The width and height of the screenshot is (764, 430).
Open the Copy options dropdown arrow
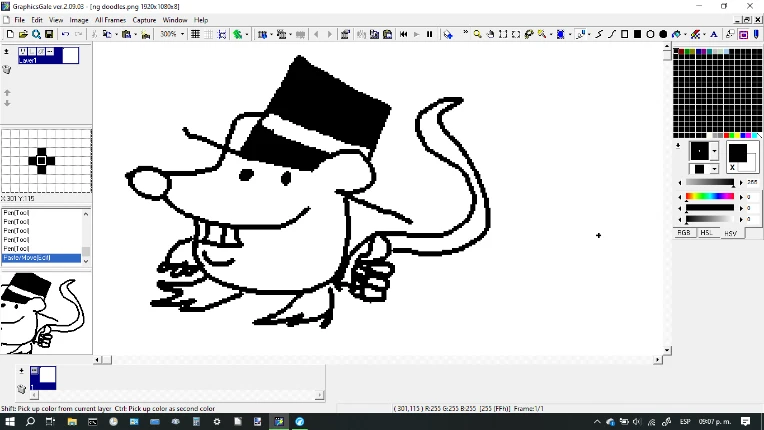(116, 34)
